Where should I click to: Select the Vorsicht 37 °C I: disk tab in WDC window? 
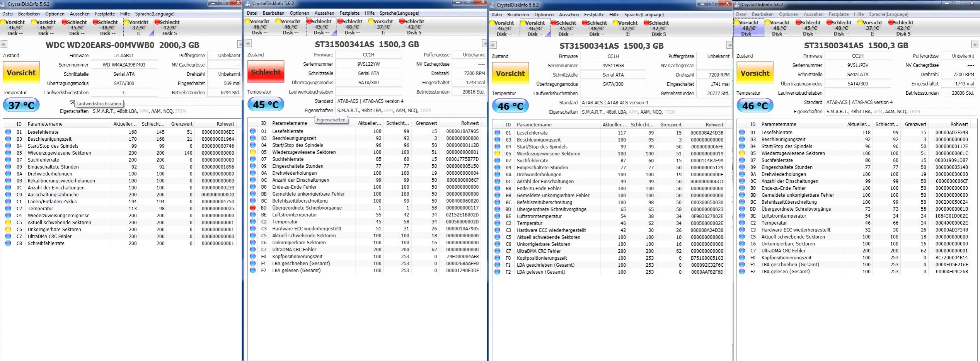point(138,27)
